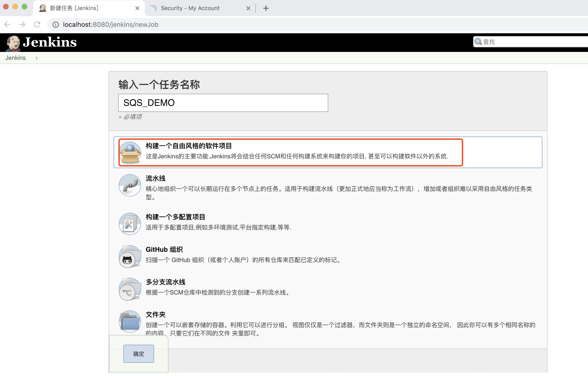This screenshot has height=376, width=588.
Task: Choose 构建一个多配置项目 title
Action: 175,217
